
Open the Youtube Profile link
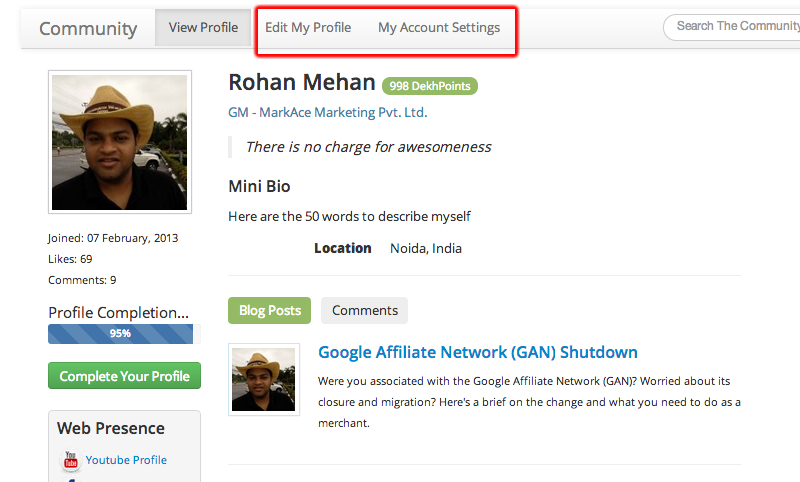[x=126, y=460]
